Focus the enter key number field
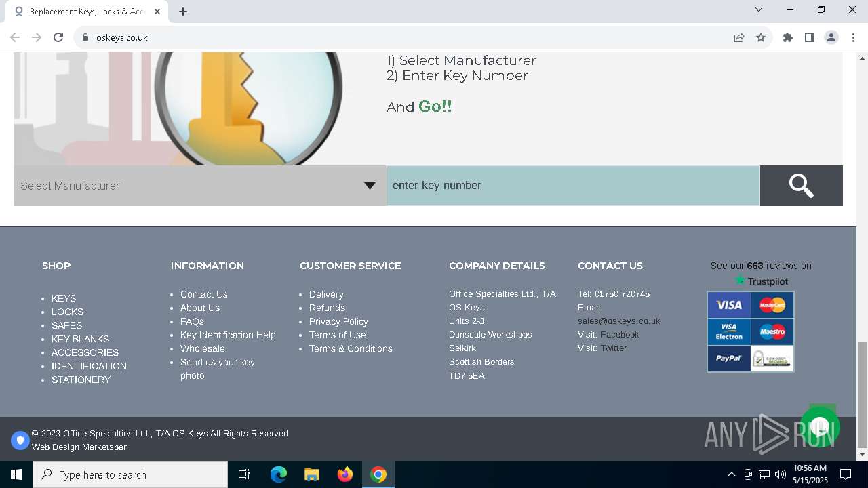Screen dimensions: 868x488 tap(573, 186)
